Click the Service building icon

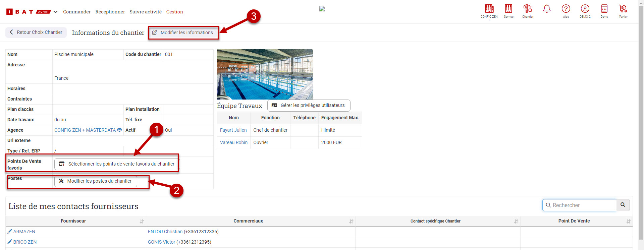point(508,9)
